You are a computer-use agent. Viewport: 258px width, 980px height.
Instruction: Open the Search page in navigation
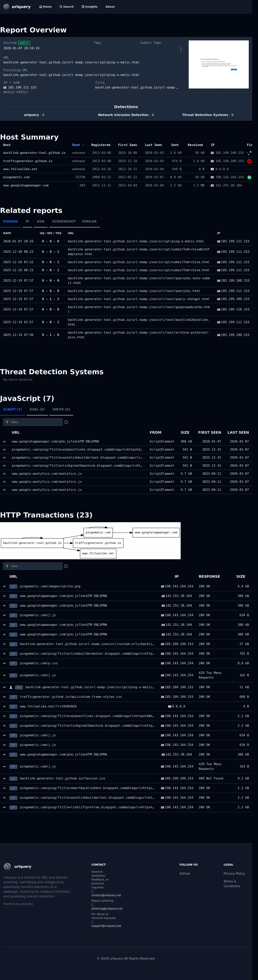67,6
